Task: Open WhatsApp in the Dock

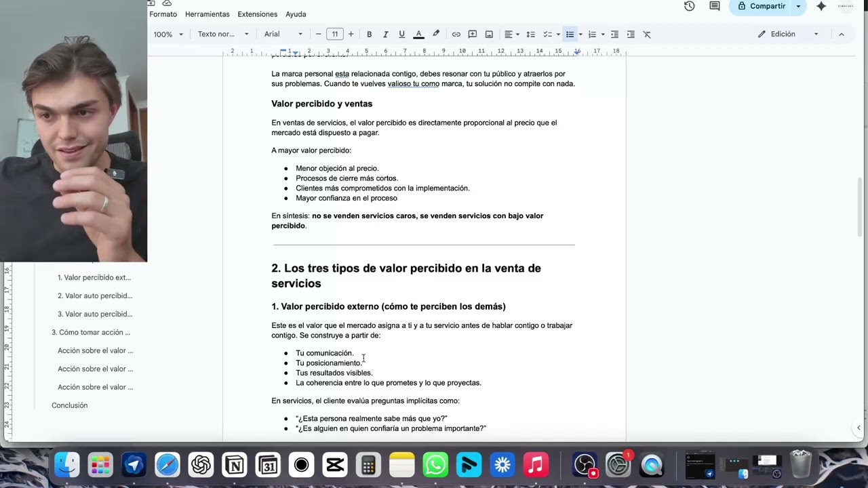Action: [435, 465]
